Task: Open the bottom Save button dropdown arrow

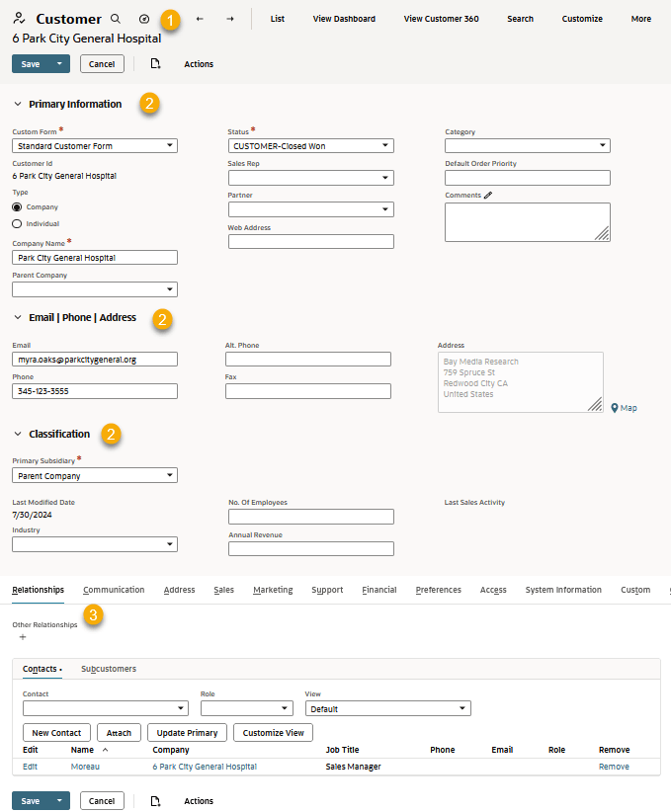Action: click(x=59, y=800)
